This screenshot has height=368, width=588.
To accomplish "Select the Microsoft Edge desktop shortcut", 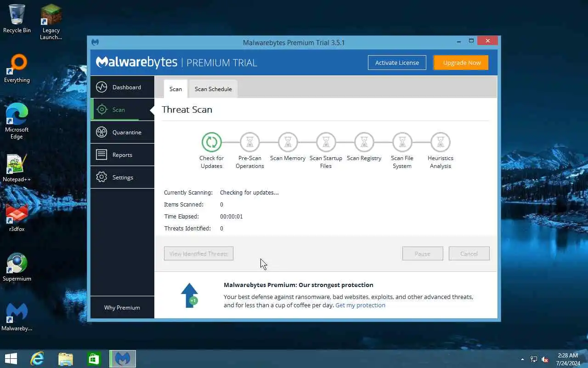I will point(17,121).
